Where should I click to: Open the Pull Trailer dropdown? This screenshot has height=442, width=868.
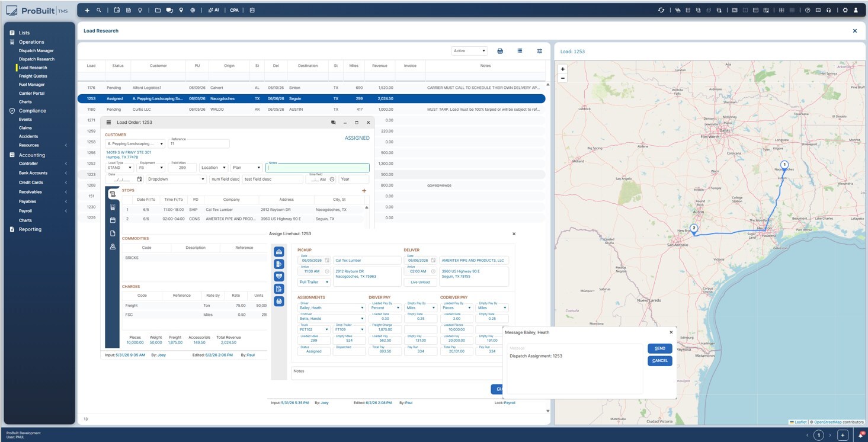314,282
